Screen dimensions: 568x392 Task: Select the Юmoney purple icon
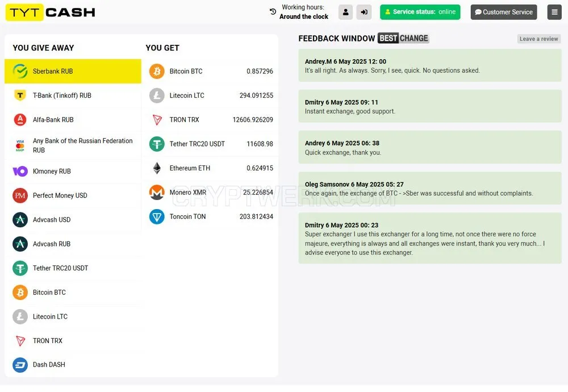[20, 171]
